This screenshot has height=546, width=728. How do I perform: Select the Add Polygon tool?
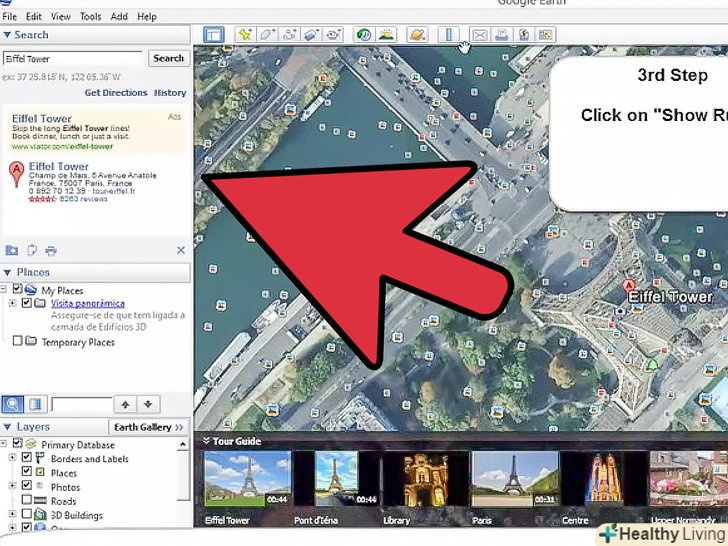pyautogui.click(x=267, y=35)
